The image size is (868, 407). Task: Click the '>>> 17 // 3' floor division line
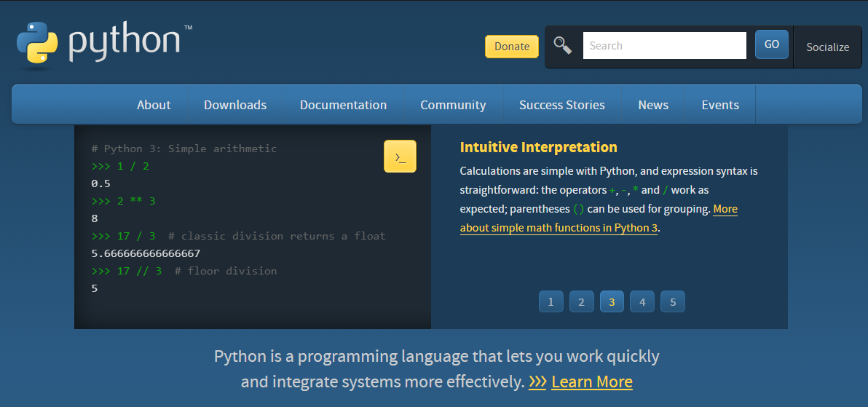[184, 271]
